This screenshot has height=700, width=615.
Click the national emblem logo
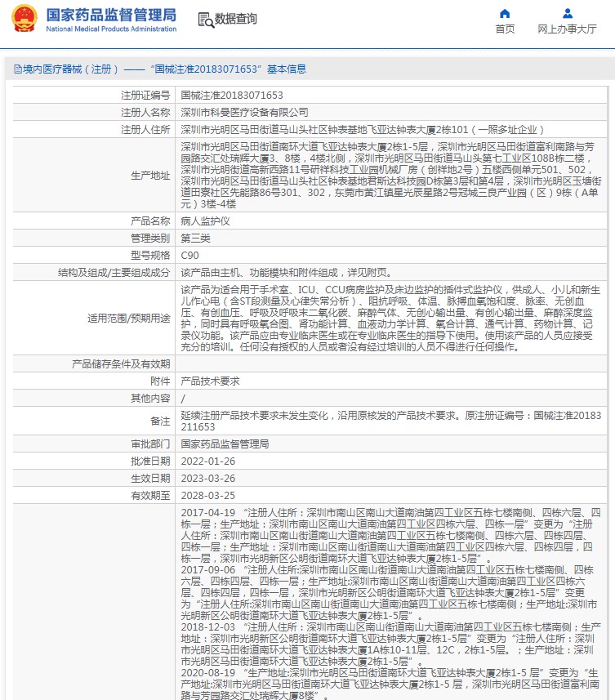point(25,18)
